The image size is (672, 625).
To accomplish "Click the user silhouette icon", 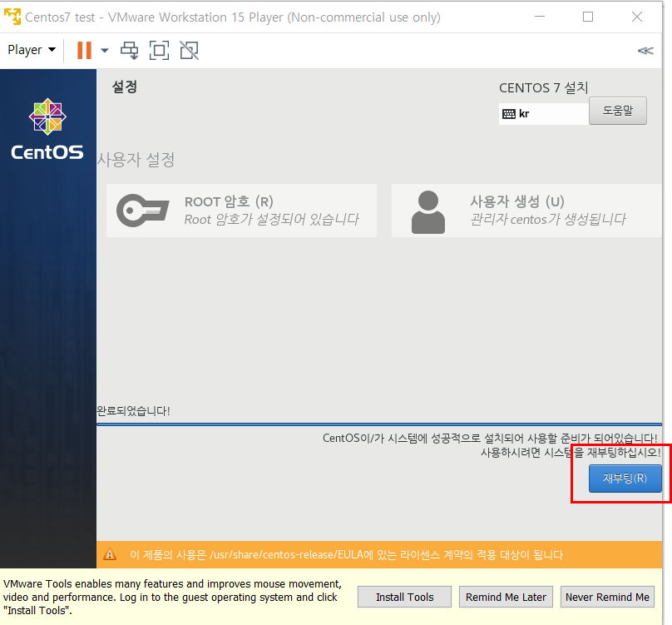I will pos(428,212).
